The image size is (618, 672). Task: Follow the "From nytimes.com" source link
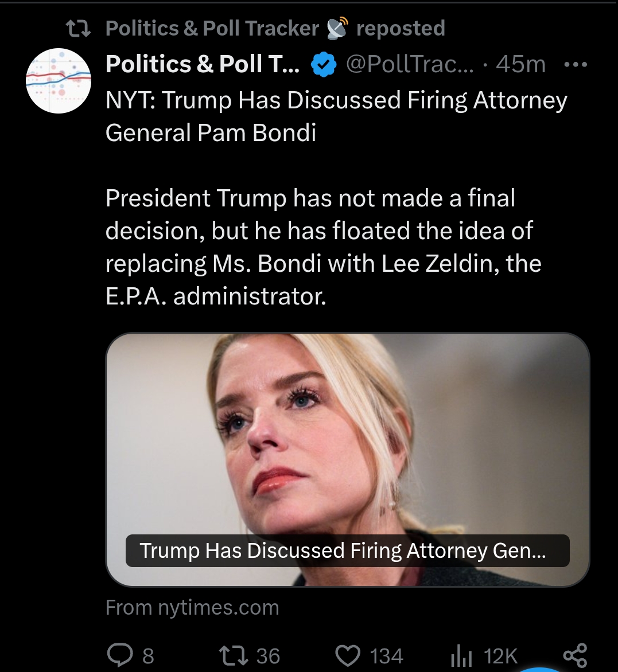point(192,607)
